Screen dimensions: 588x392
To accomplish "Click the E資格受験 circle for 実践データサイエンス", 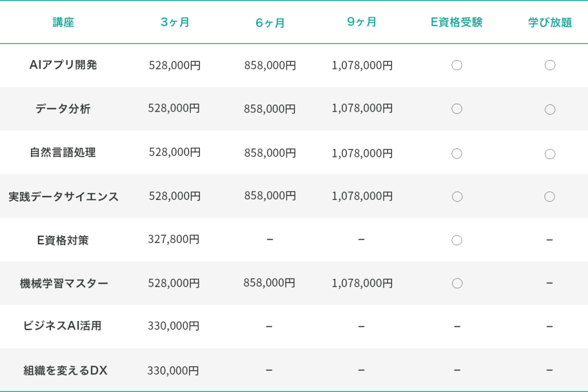I will (x=457, y=197).
